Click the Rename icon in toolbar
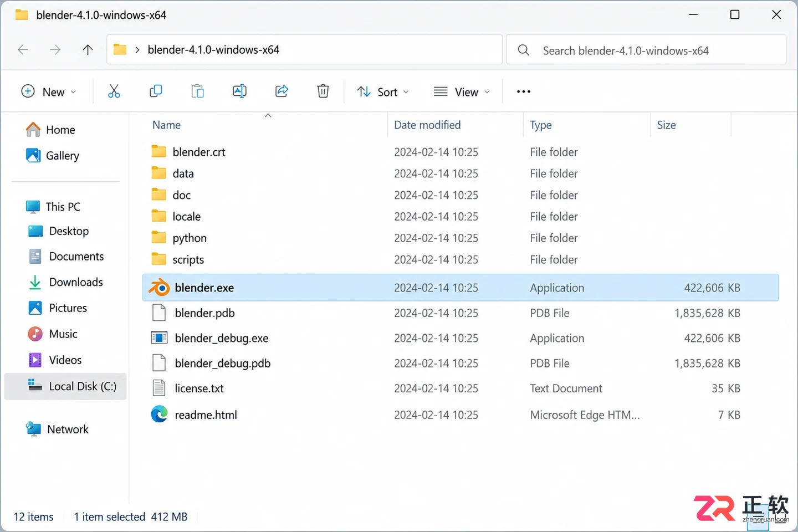Image resolution: width=798 pixels, height=532 pixels. (239, 91)
